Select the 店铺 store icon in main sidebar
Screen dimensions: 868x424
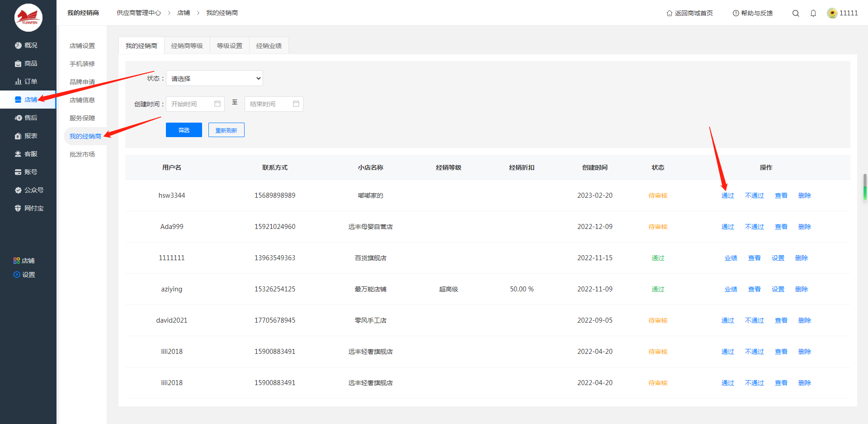point(18,100)
